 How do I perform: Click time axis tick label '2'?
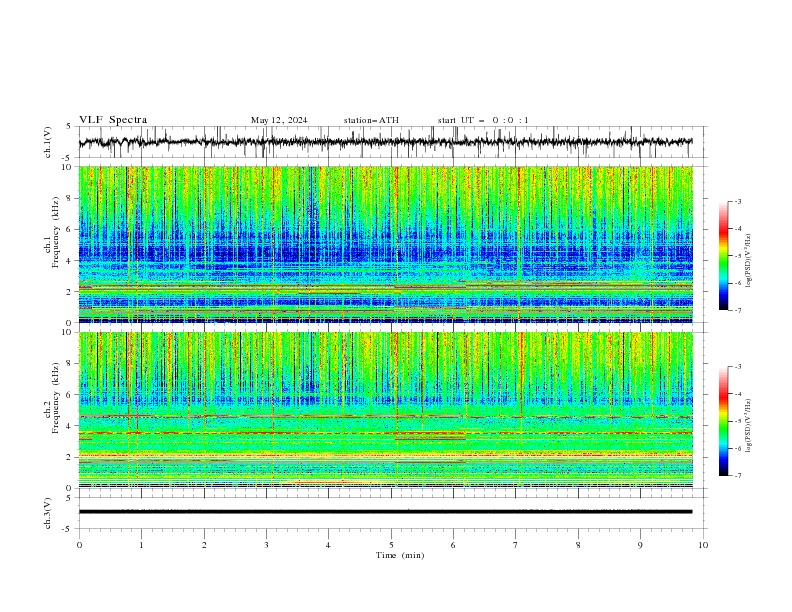click(204, 545)
